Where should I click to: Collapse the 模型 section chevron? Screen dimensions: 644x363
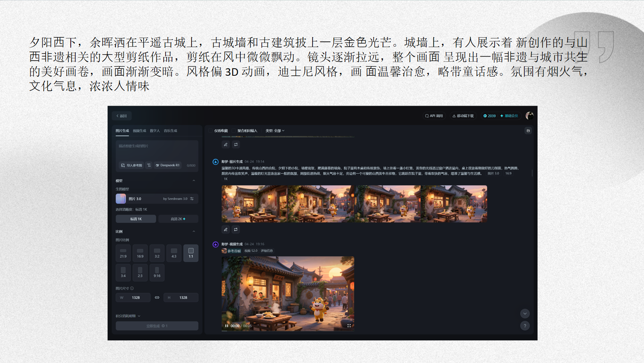[194, 181]
